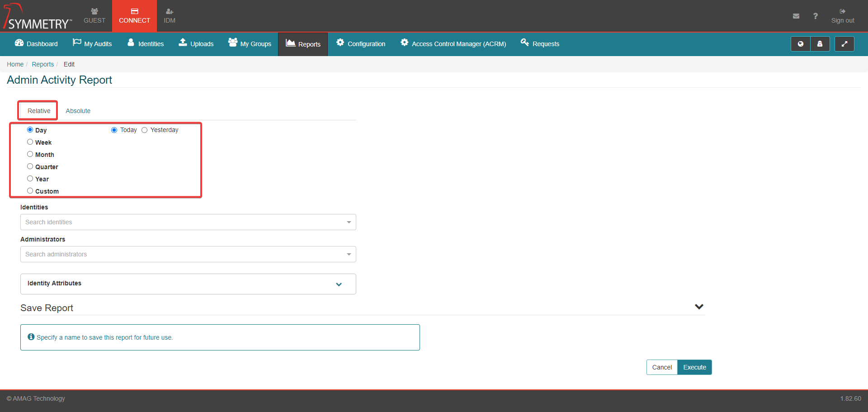Click the globe language button
868x412 pixels.
(x=801, y=44)
